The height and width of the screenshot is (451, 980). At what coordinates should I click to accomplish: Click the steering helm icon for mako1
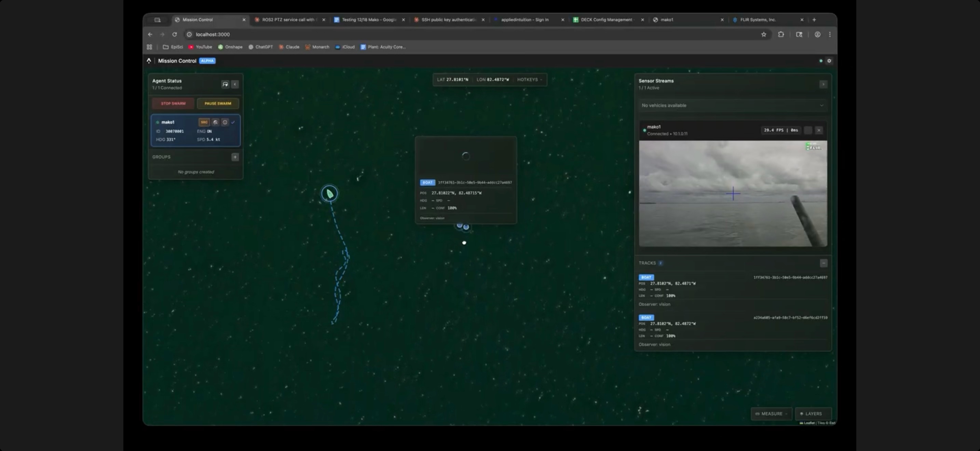(x=215, y=122)
